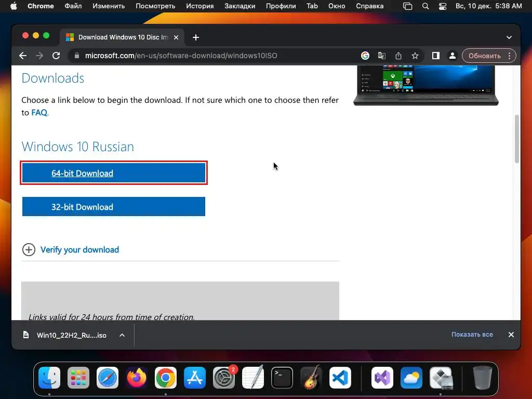Click the share page icon
This screenshot has height=399, width=532.
tap(398, 56)
